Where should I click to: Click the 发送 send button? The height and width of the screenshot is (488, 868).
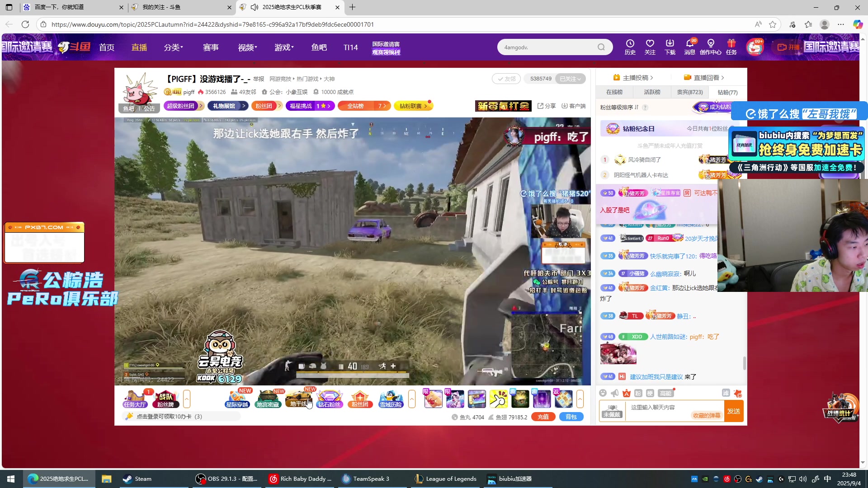click(x=733, y=411)
